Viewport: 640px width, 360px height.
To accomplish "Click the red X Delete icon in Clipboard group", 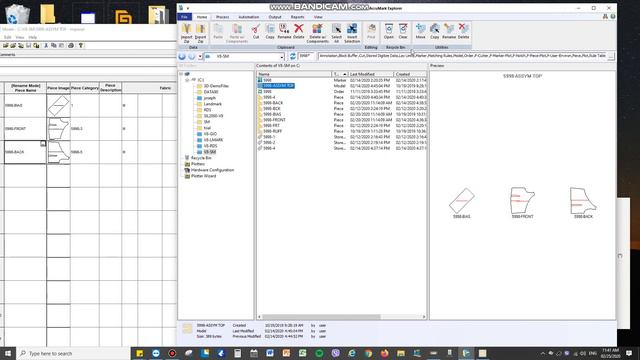I will (299, 31).
